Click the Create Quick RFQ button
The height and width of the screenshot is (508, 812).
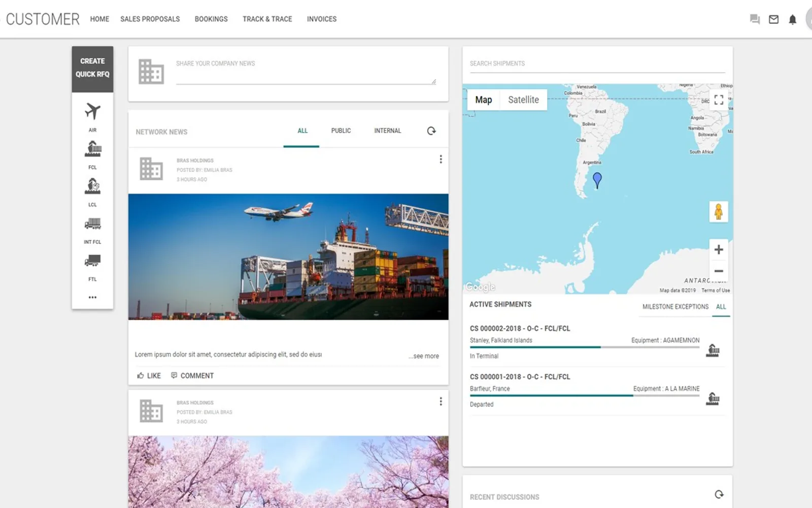click(92, 69)
